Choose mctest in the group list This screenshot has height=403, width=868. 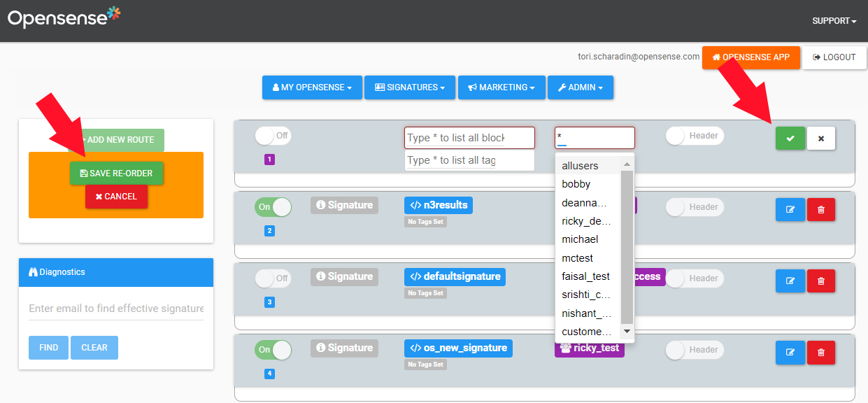(x=588, y=258)
